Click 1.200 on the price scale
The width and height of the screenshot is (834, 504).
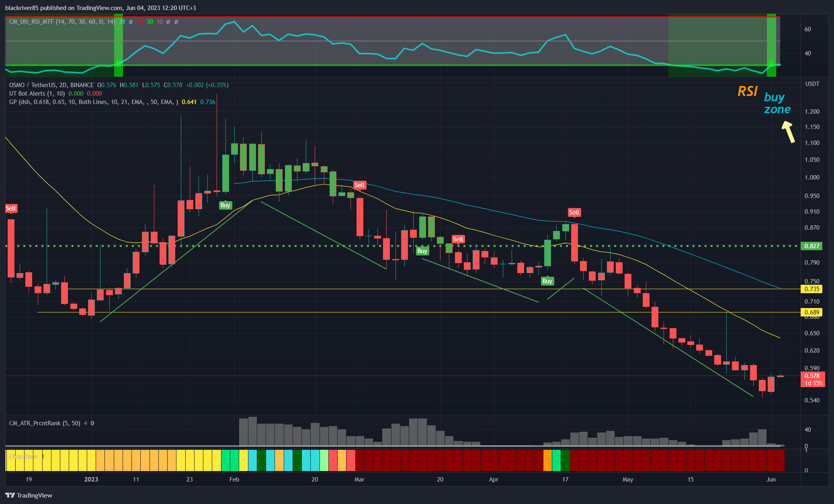812,112
